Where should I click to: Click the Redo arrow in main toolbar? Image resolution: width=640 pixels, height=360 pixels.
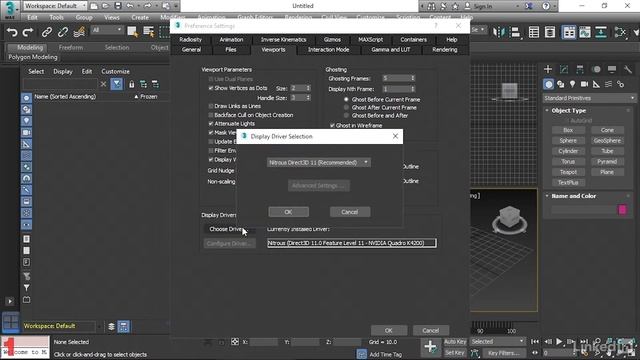click(x=28, y=32)
